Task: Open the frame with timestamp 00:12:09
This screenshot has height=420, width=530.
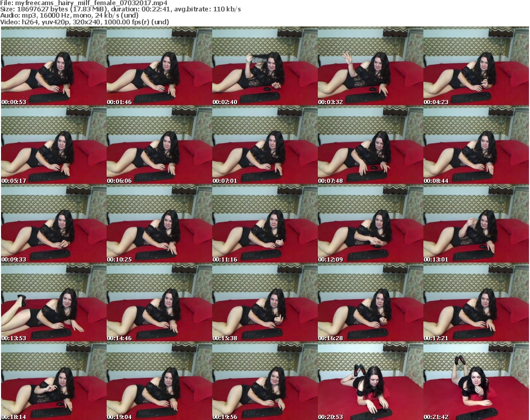Action: click(x=371, y=224)
